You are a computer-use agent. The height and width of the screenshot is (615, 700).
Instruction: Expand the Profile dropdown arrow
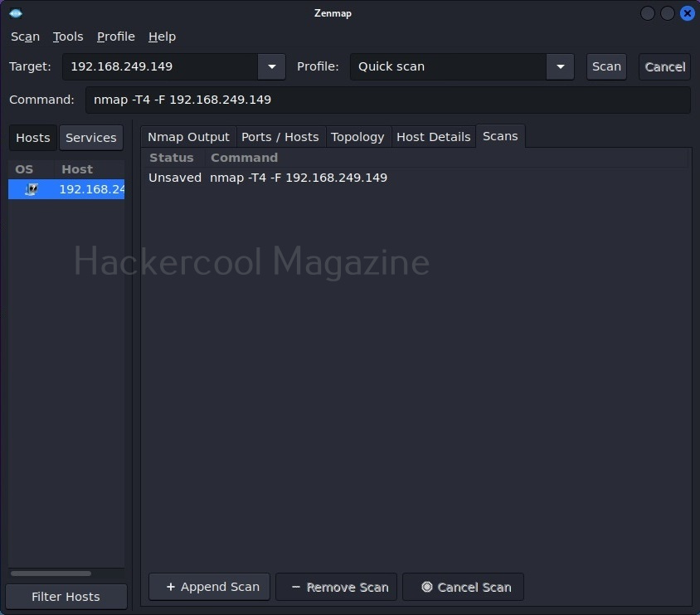tap(561, 67)
